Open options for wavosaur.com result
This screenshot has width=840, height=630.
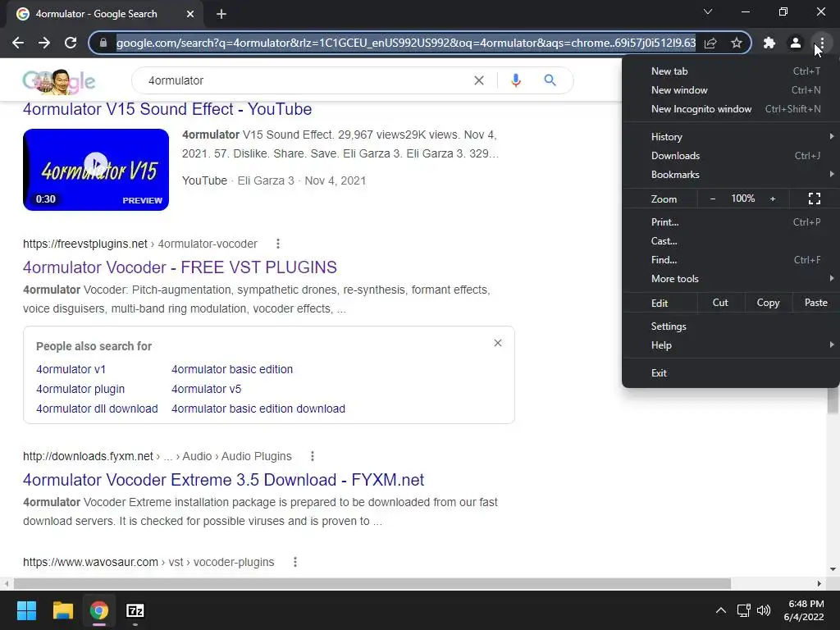click(294, 562)
